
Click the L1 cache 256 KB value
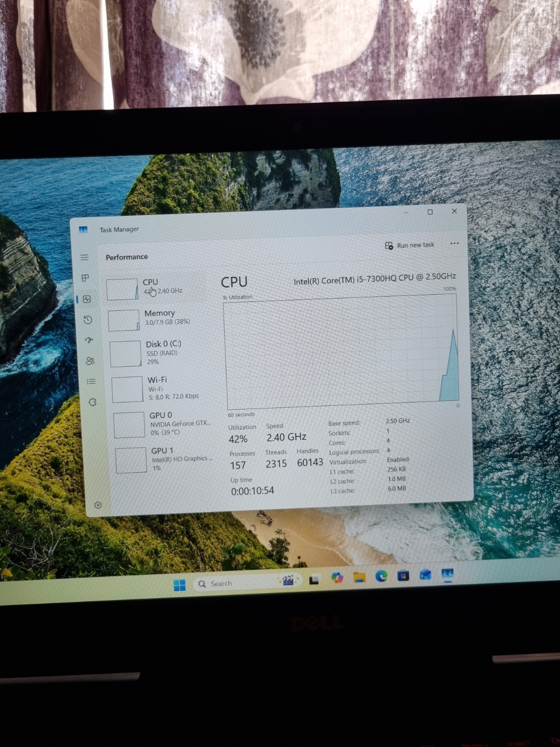(396, 469)
